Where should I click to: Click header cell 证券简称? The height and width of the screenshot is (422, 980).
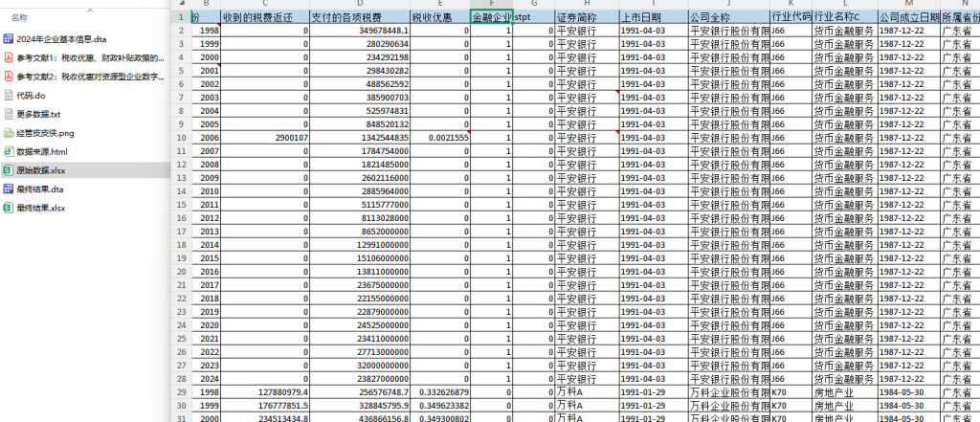click(587, 17)
